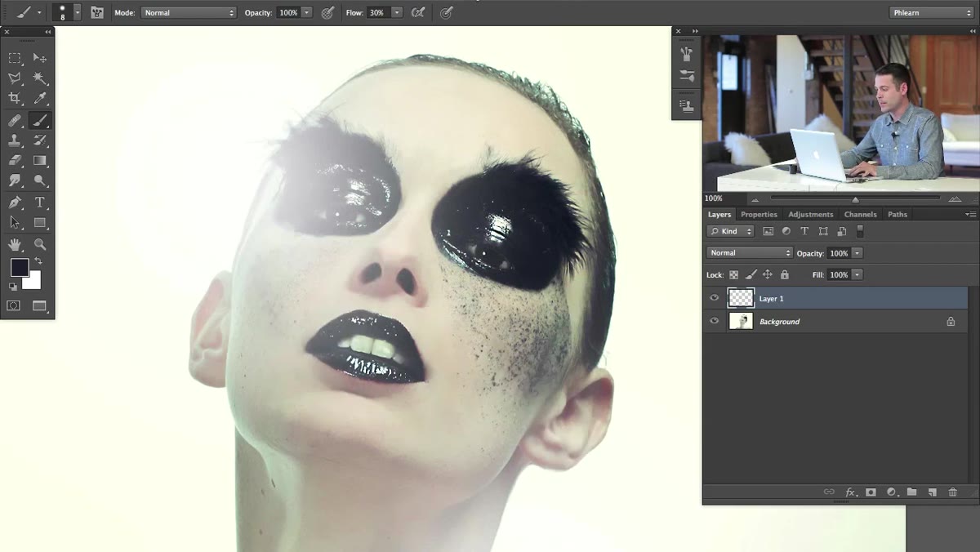Image resolution: width=980 pixels, height=552 pixels.
Task: Select the Hand tool
Action: 15,244
